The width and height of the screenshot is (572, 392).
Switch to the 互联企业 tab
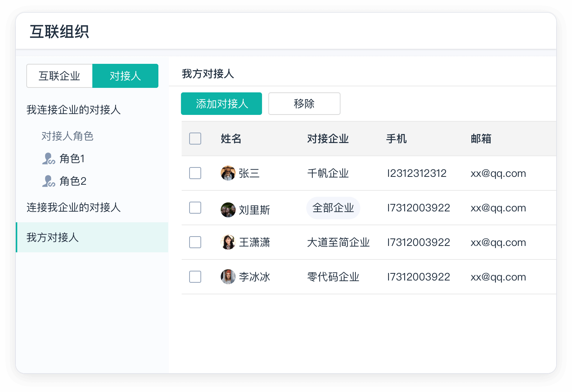[59, 76]
